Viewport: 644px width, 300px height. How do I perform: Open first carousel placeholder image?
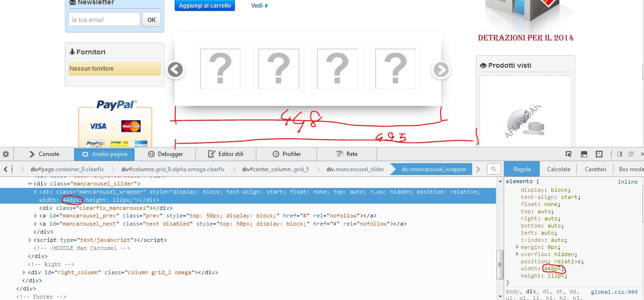point(220,69)
